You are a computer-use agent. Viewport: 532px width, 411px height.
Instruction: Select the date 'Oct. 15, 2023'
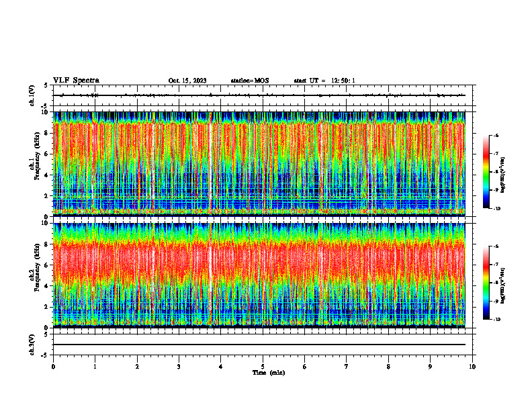187,81
